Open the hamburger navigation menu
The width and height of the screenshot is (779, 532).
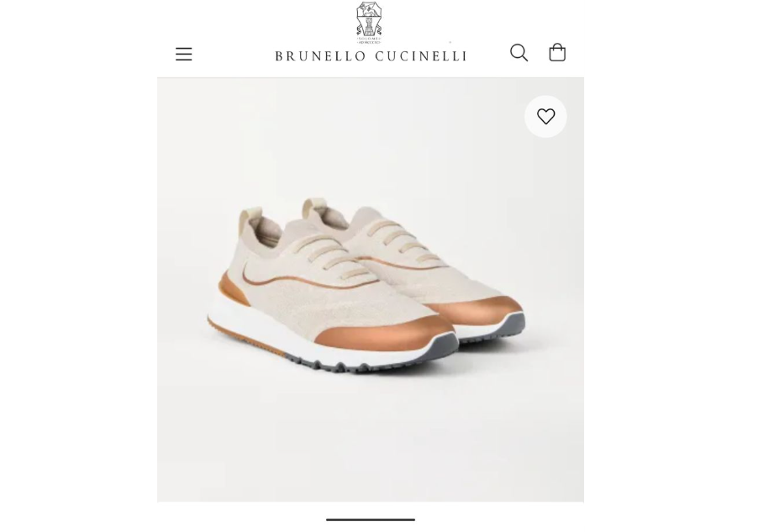[x=184, y=54]
